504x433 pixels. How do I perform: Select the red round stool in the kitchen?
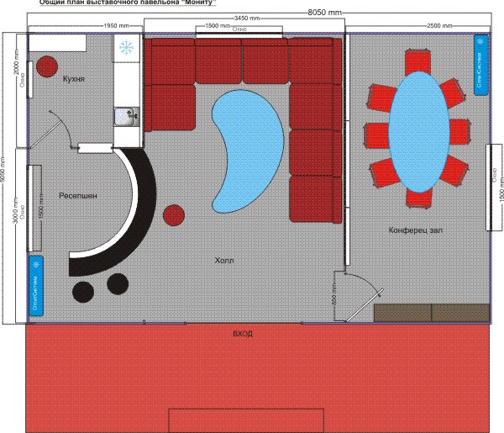pyautogui.click(x=47, y=66)
